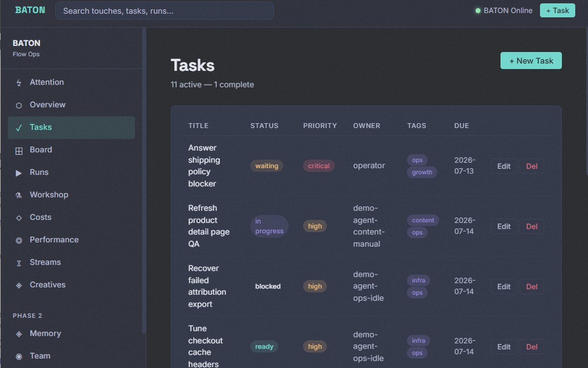The height and width of the screenshot is (368, 588).
Task: Click the 2026-07-13 due date
Action: click(465, 166)
